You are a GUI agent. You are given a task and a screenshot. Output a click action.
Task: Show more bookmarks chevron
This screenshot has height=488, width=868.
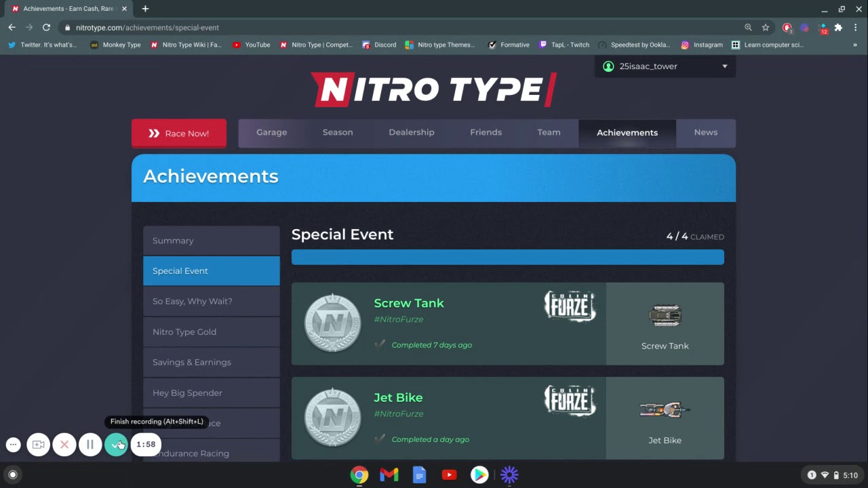pos(855,45)
